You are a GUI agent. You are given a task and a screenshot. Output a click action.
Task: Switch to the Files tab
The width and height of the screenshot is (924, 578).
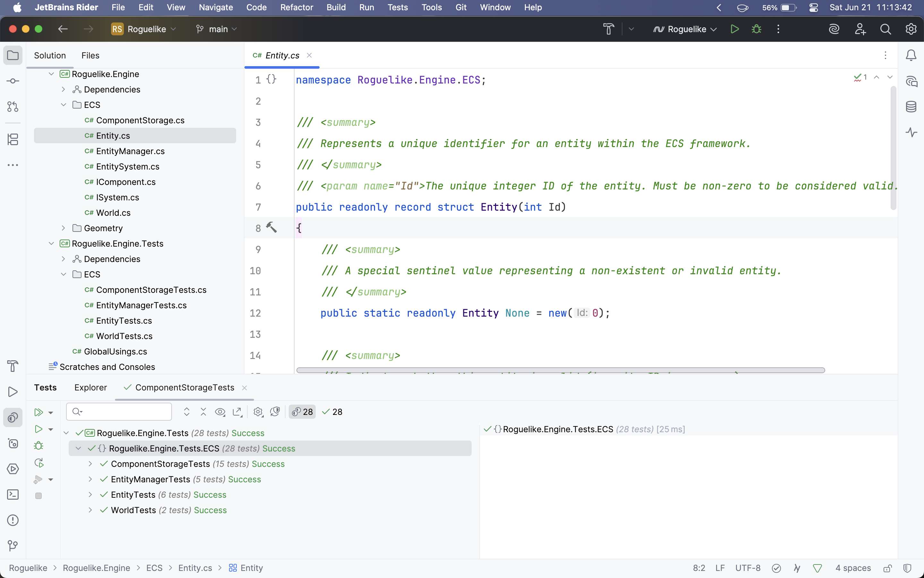click(90, 56)
